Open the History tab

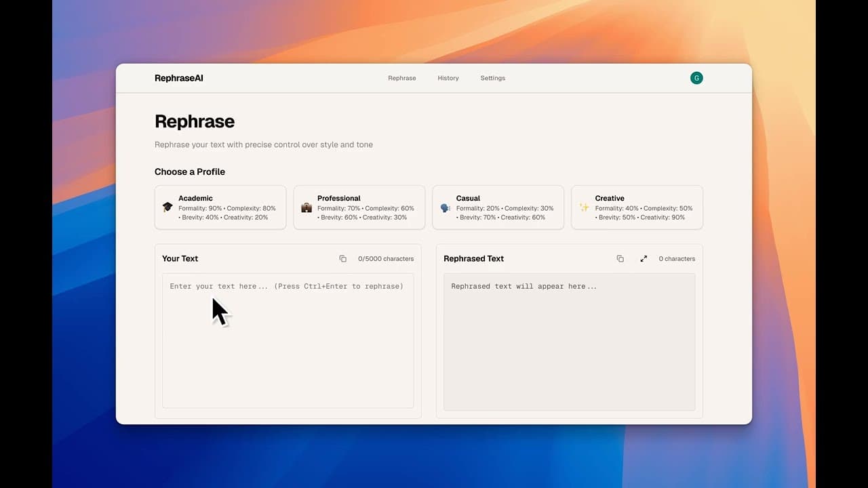tap(448, 78)
